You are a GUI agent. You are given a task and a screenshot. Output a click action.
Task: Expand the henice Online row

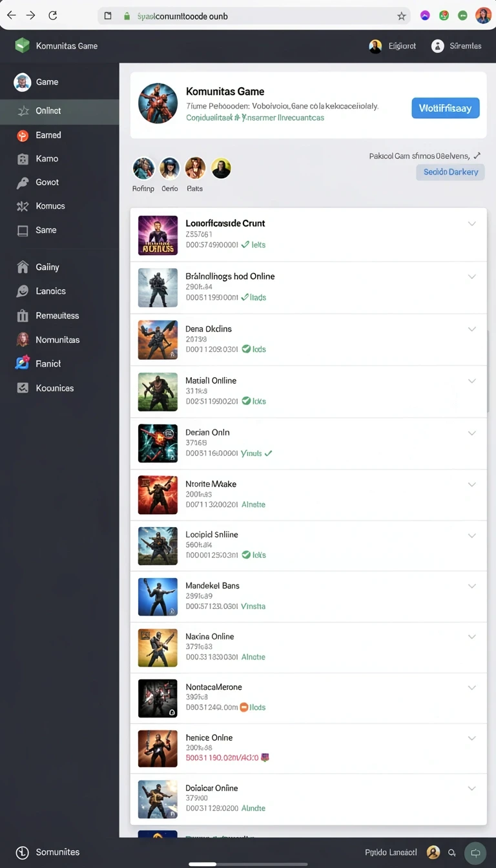click(x=471, y=738)
